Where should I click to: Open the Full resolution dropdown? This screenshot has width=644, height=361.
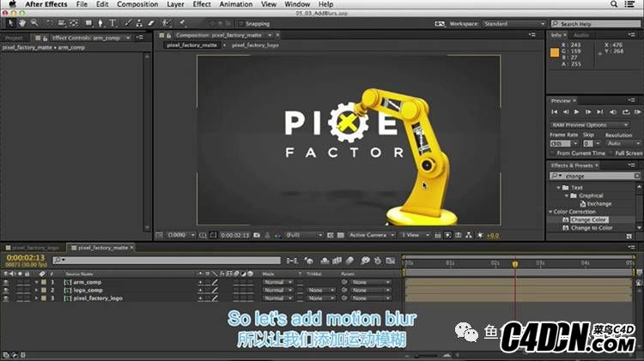(304, 235)
